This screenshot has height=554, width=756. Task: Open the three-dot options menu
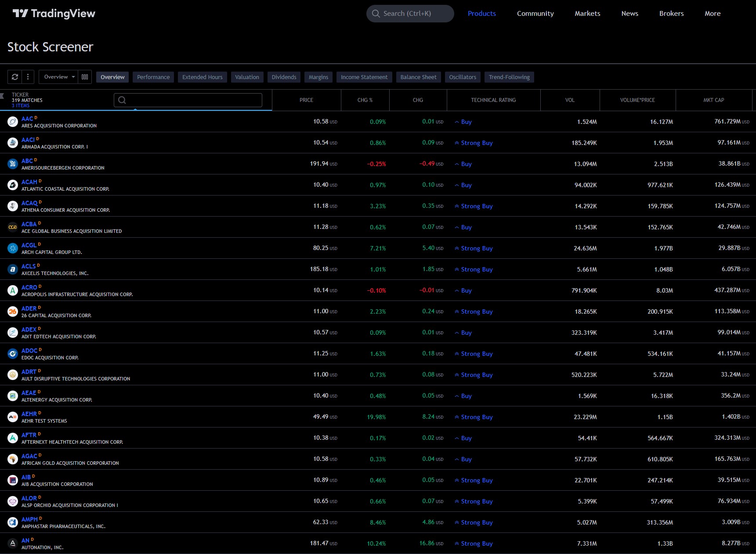(27, 76)
